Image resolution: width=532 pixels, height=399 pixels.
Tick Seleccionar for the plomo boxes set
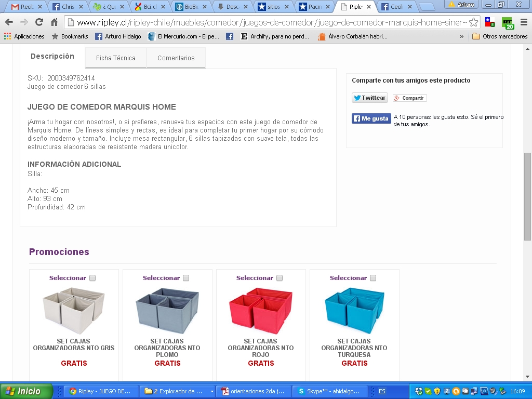point(186,278)
